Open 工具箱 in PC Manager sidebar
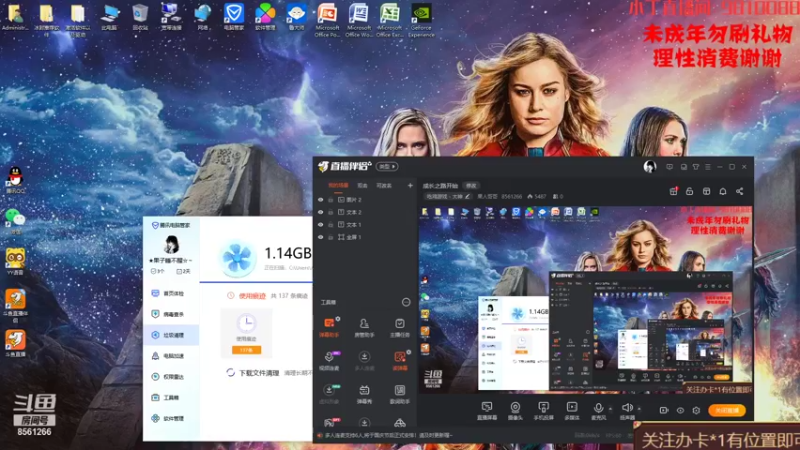 coord(171,397)
